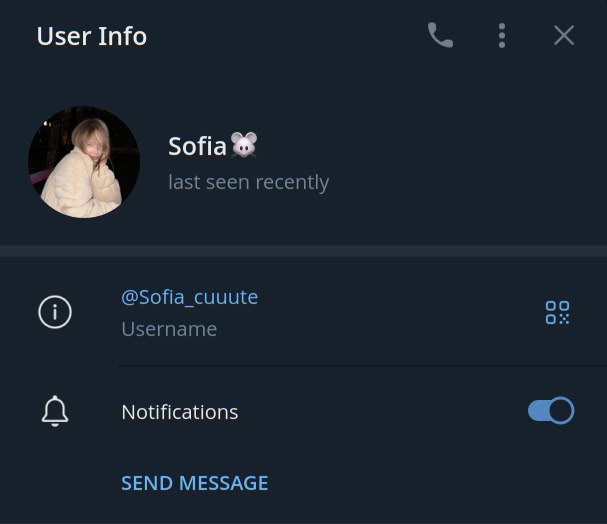Click the notifications bell icon

coord(55,411)
